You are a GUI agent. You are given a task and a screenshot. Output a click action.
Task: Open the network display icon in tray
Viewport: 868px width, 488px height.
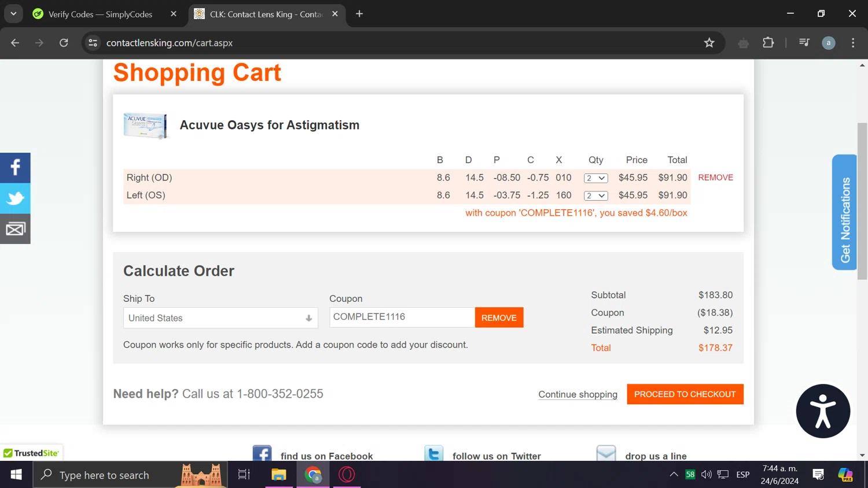click(723, 475)
